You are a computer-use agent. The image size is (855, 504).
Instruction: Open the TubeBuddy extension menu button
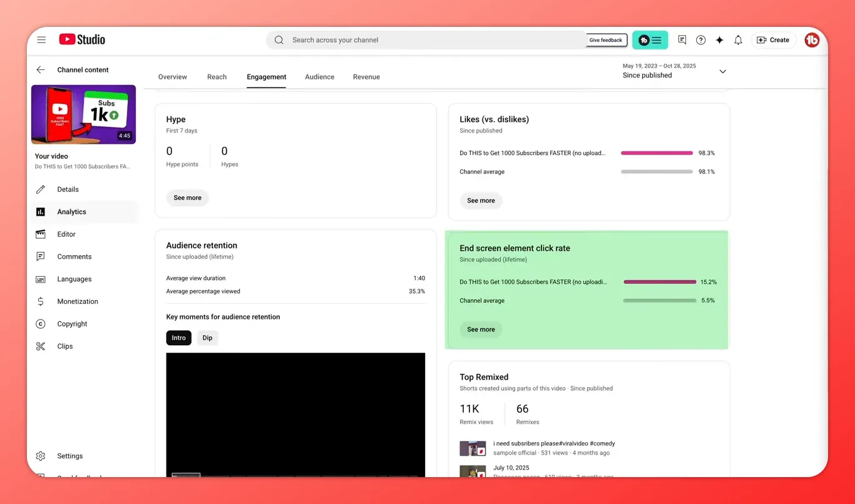pos(650,40)
